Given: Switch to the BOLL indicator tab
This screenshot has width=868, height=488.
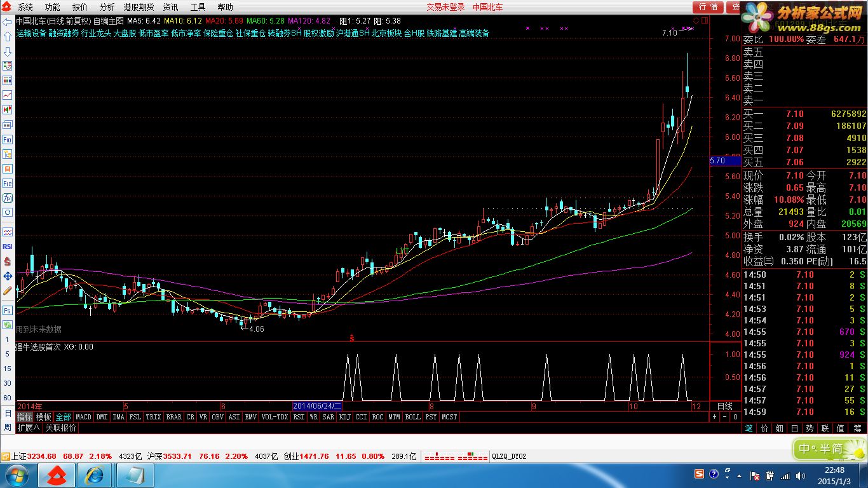Looking at the screenshot, I should tap(412, 417).
